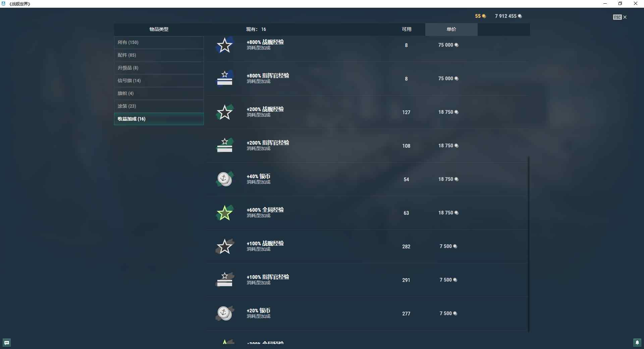Image resolution: width=644 pixels, height=349 pixels.
Task: Click the +600% 全局经验 green star icon
Action: [x=224, y=213]
